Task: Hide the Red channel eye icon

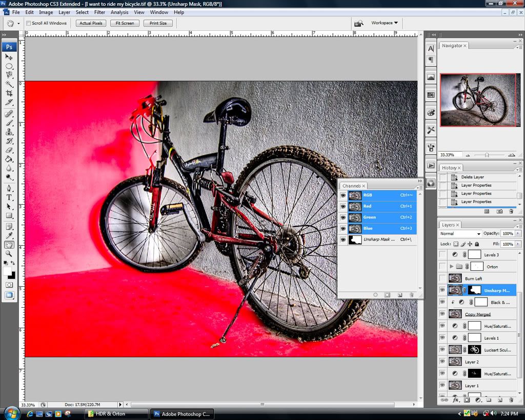Action: point(343,206)
